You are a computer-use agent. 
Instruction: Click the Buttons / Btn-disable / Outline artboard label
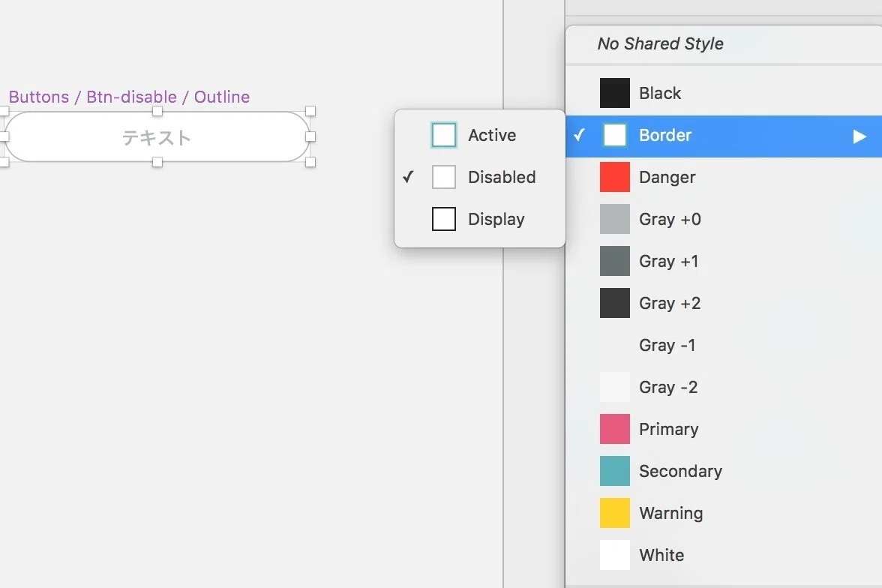point(129,97)
